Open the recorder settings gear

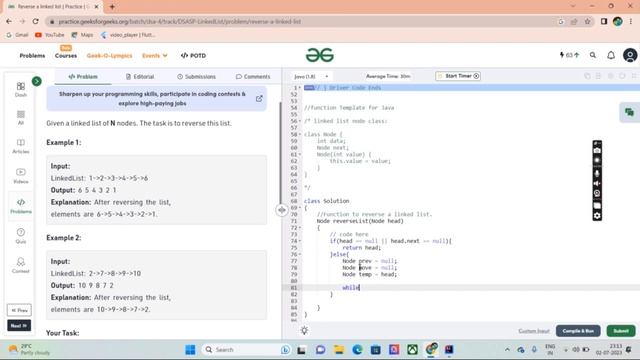(x=597, y=216)
